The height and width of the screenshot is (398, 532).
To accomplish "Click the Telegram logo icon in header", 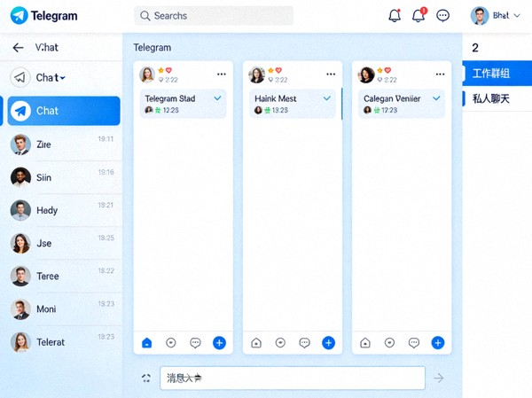I will click(19, 16).
